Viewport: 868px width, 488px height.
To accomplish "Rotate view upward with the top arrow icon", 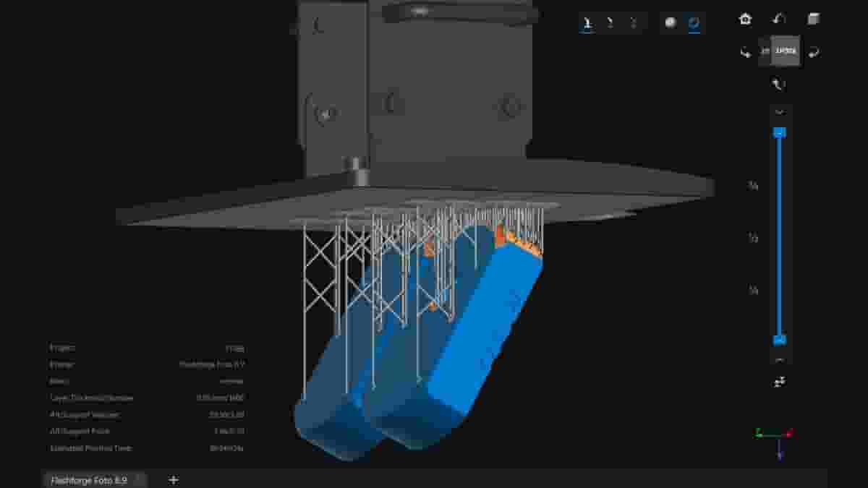I will point(779,19).
